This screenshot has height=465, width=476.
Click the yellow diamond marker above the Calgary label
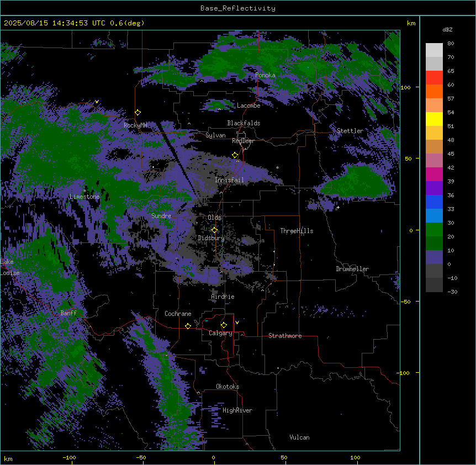pyautogui.click(x=224, y=325)
